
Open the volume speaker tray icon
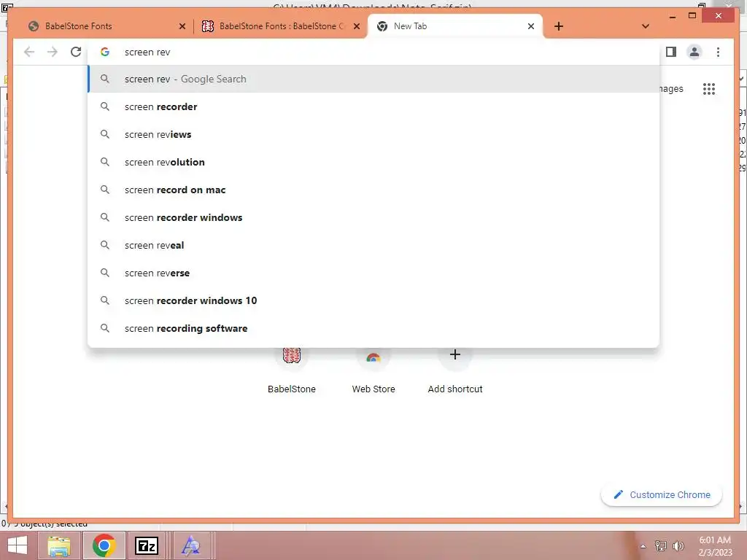678,546
